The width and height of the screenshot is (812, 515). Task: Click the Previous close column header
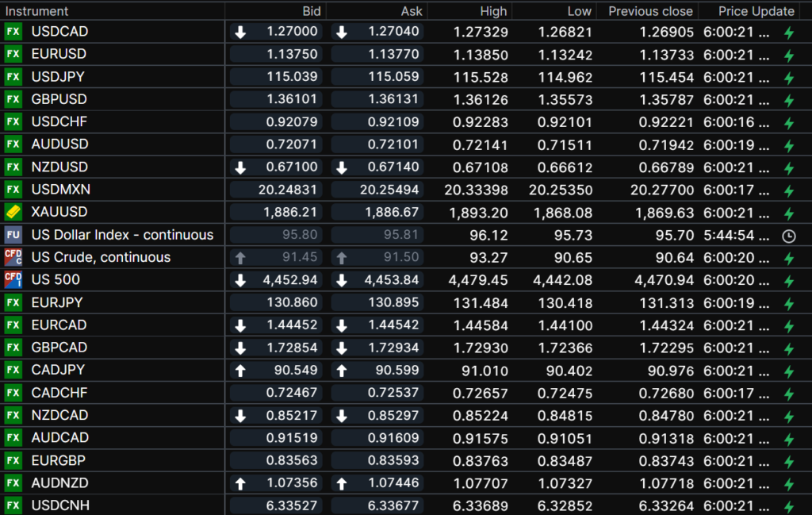pos(650,11)
